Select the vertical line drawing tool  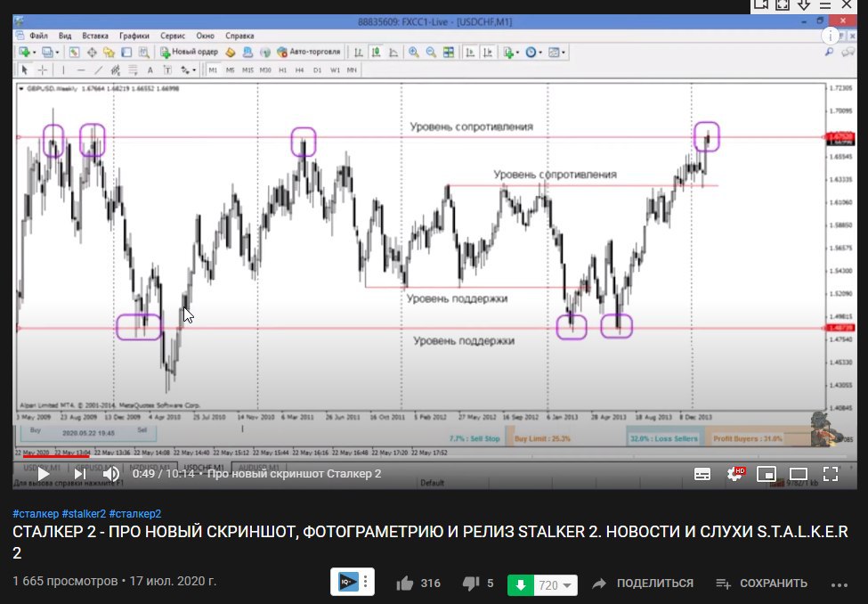coord(63,69)
